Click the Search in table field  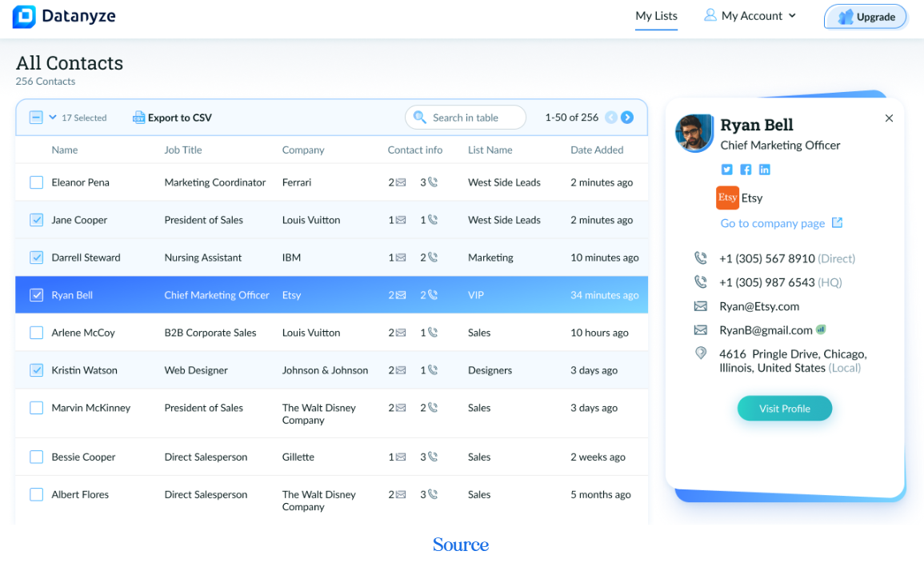point(466,118)
